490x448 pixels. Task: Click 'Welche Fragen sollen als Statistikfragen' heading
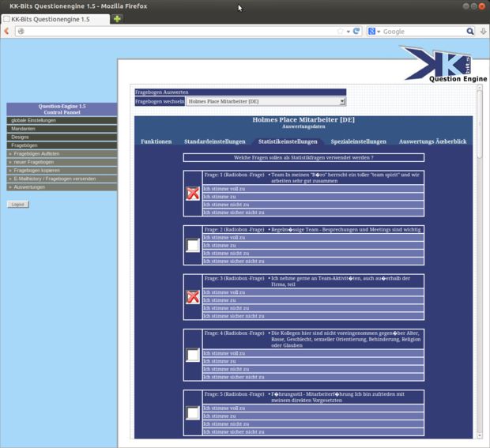coord(303,157)
